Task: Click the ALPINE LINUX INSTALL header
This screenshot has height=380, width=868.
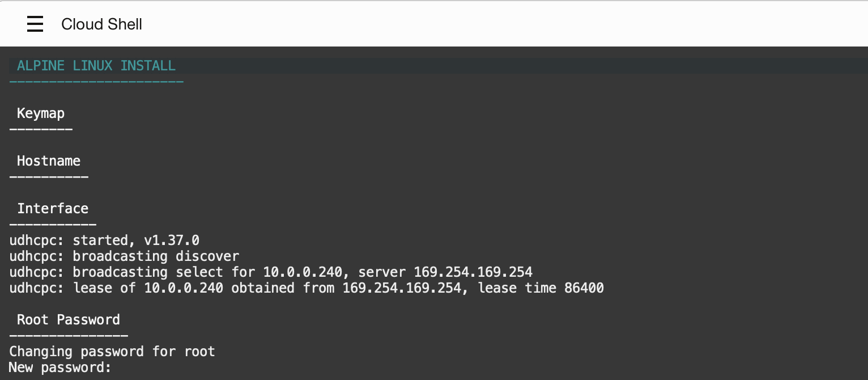Action: [x=96, y=66]
